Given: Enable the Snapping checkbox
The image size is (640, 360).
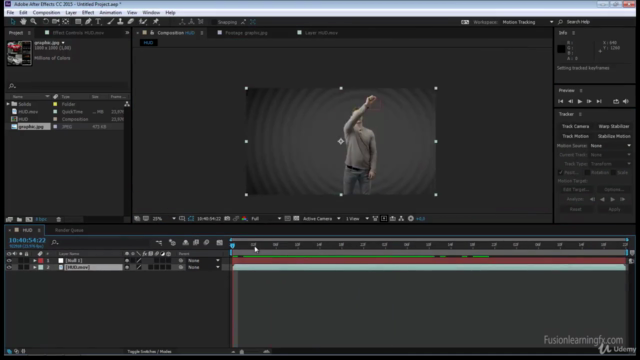Looking at the screenshot, I should pos(214,22).
